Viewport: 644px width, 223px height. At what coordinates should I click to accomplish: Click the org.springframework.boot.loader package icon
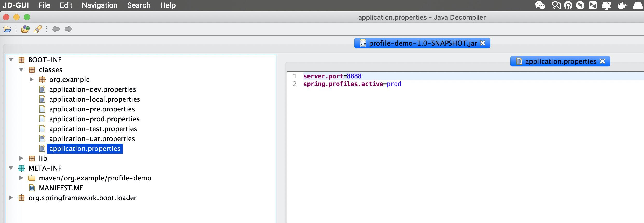22,198
